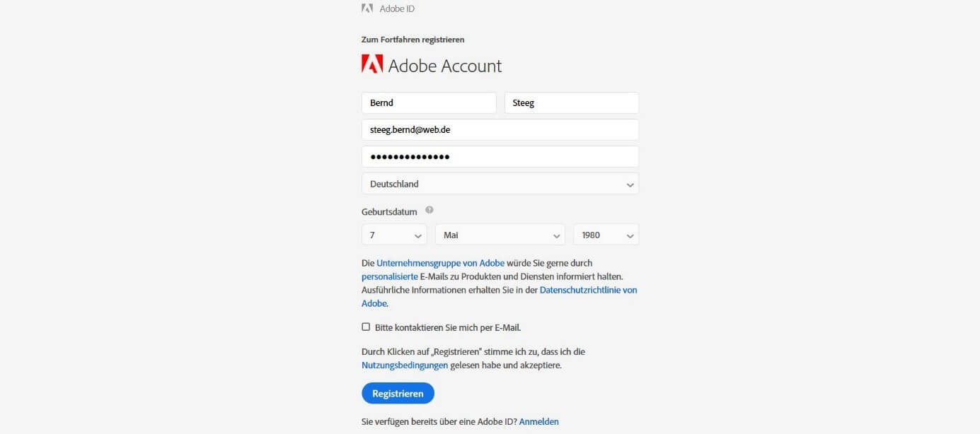Click the 'personalisierte' link
980x434 pixels.
tap(390, 276)
